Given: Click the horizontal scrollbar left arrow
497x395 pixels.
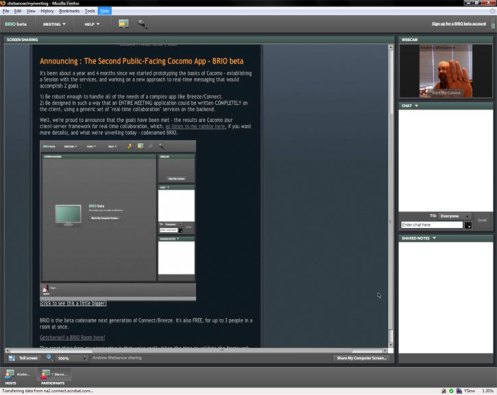Looking at the screenshot, I should [x=7, y=351].
